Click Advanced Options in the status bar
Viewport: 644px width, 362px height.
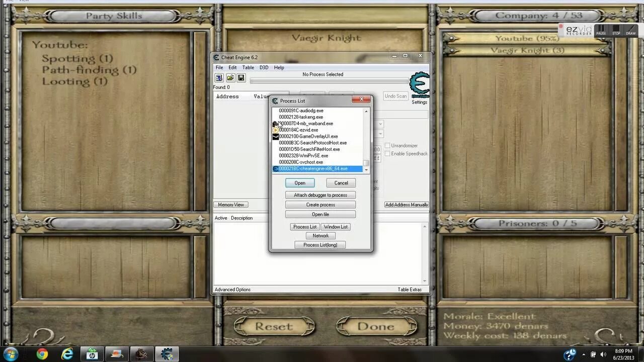pyautogui.click(x=232, y=290)
